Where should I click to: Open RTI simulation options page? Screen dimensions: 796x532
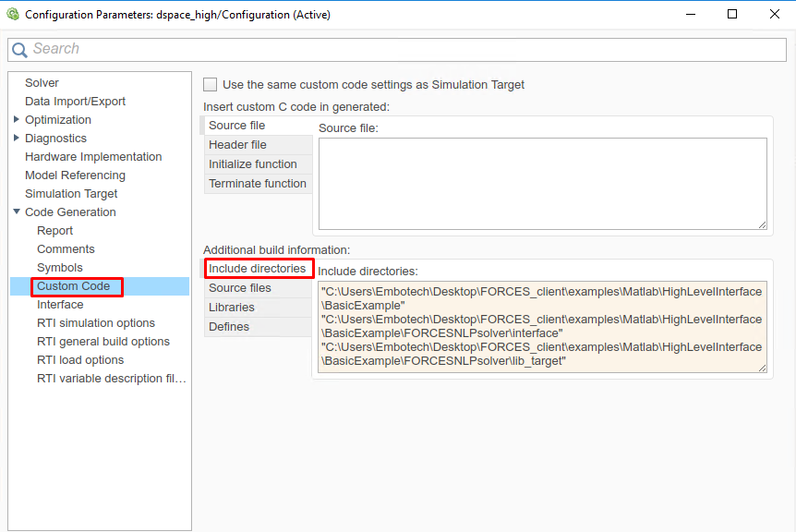95,323
